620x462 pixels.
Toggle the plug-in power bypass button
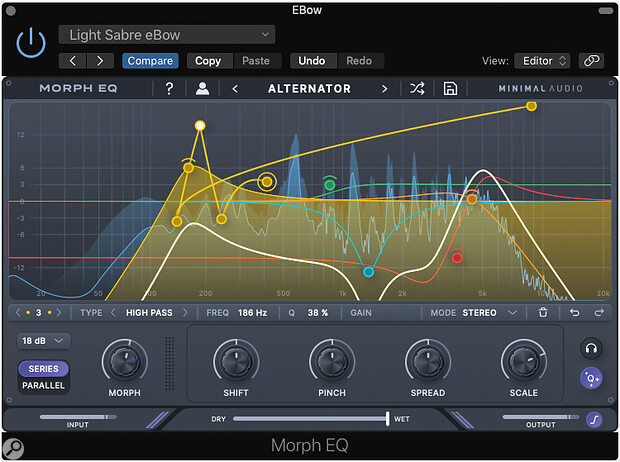pyautogui.click(x=31, y=43)
